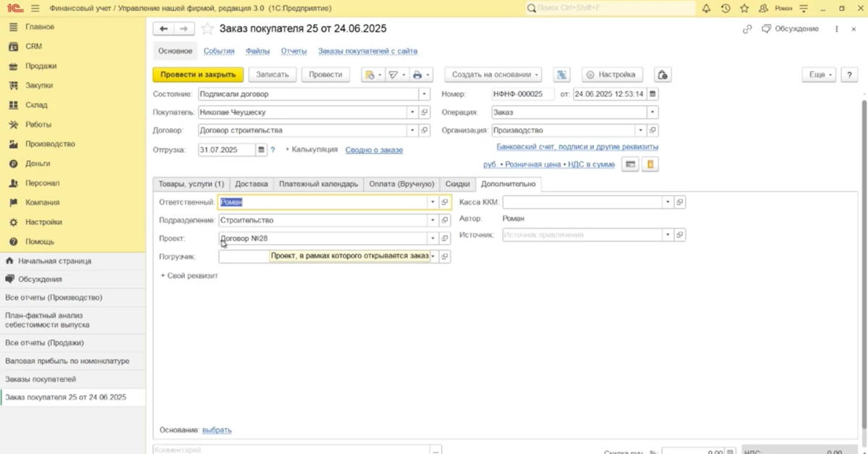Open the Ответственный record via open icon
The image size is (868, 454).
click(x=445, y=203)
